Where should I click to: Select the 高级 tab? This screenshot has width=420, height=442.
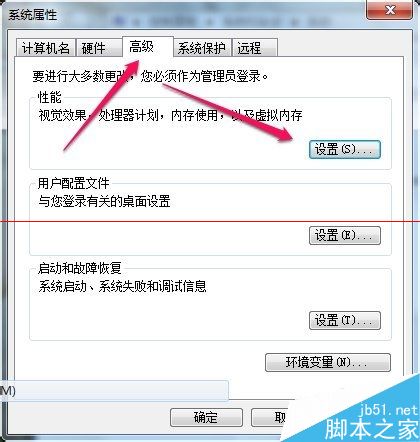pos(148,47)
